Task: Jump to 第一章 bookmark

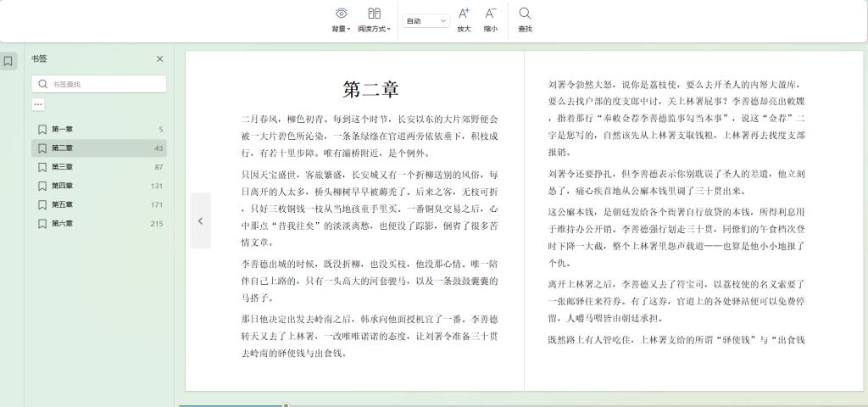Action: point(63,130)
